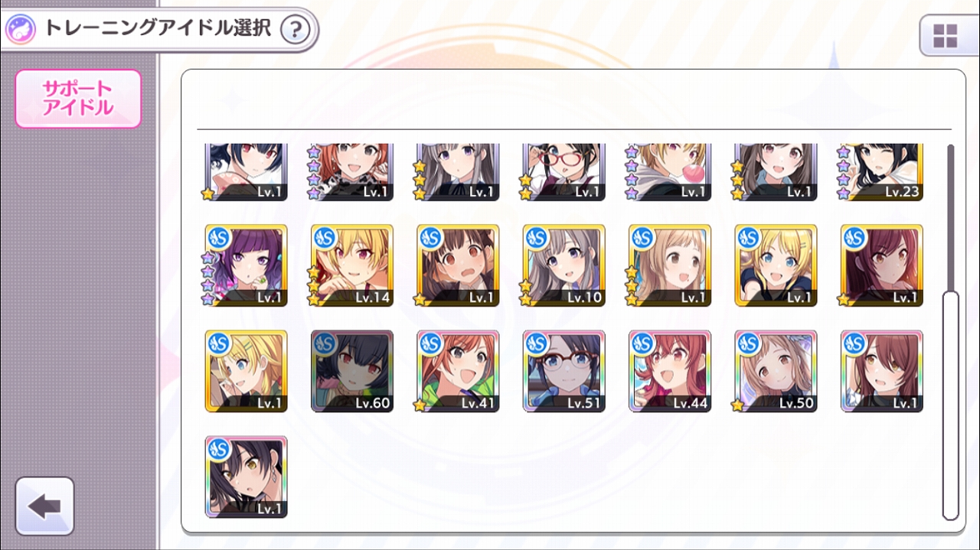Choose the red-glasses idol card in top row
This screenshot has width=980, height=550.
[564, 172]
